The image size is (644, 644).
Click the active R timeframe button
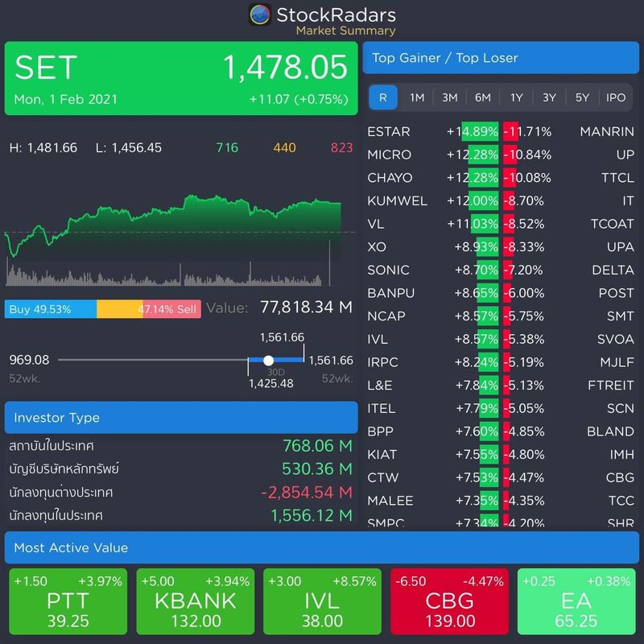[383, 97]
